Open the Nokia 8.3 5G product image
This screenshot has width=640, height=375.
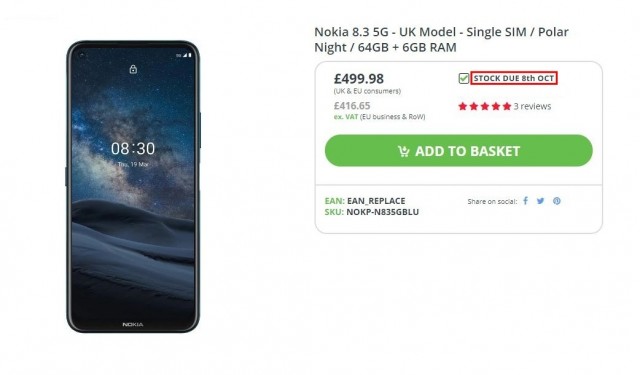pos(133,187)
